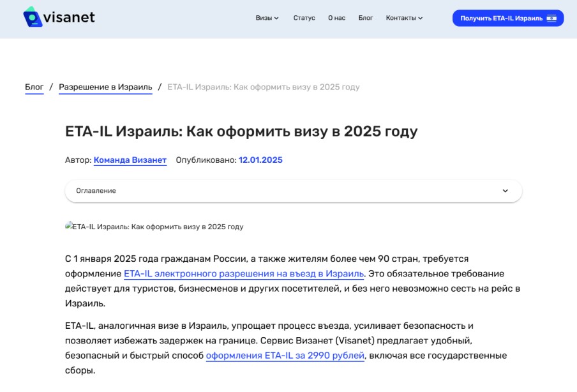Click Получить ETA-IL Израиль button
Screen dimensions: 577x392
coord(508,18)
